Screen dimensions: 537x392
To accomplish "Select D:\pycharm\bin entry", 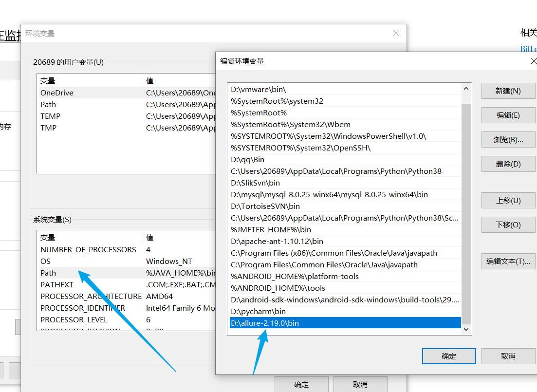I will click(x=345, y=311).
